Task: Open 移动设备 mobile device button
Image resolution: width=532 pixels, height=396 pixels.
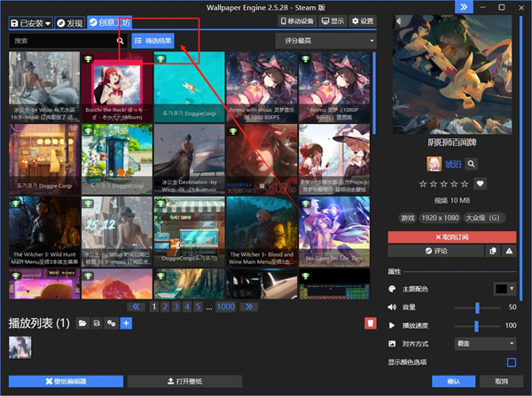Action: pyautogui.click(x=297, y=21)
